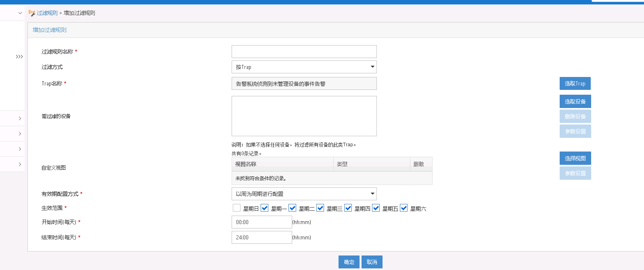This screenshot has width=644, height=270.
Task: Click the 结束时间 field showing 24:00
Action: pyautogui.click(x=261, y=237)
